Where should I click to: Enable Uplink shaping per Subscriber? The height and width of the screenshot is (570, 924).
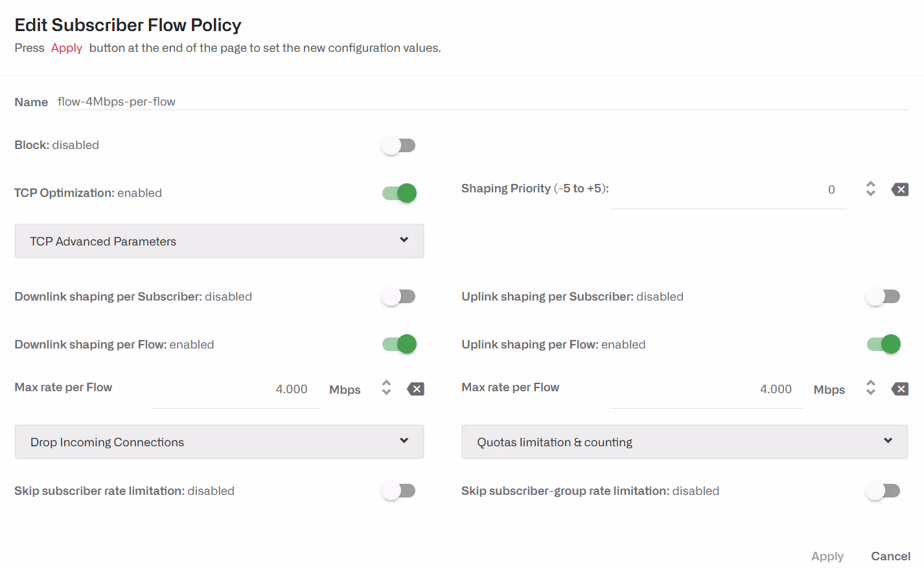click(883, 297)
